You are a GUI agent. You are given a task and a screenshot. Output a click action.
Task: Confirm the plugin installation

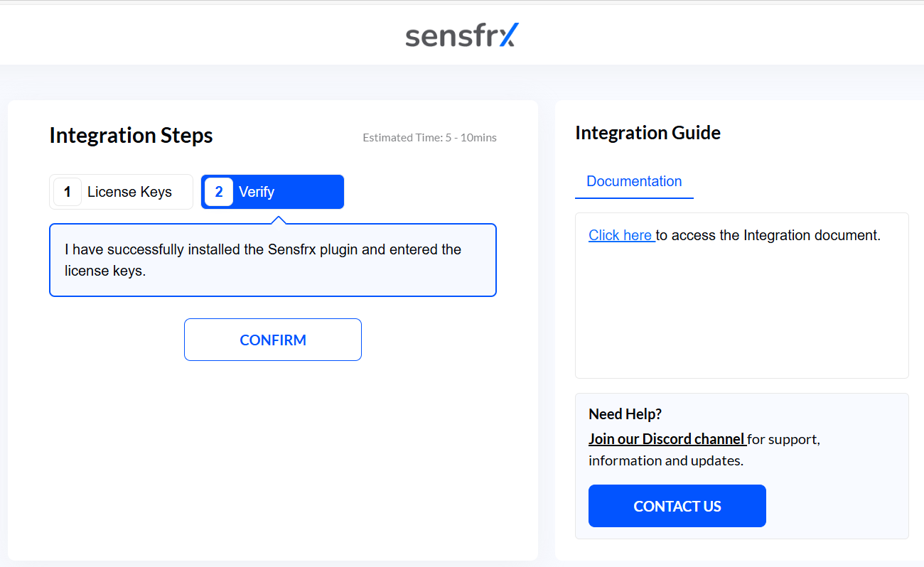point(273,340)
